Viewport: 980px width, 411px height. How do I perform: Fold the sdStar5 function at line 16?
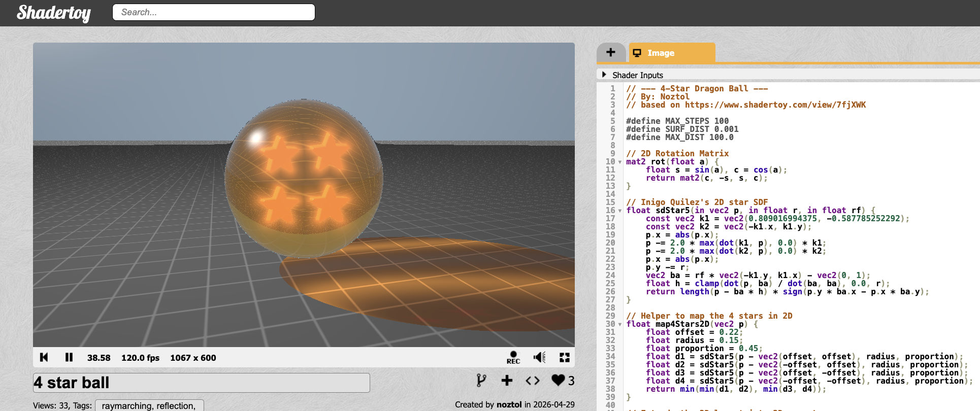(620, 211)
